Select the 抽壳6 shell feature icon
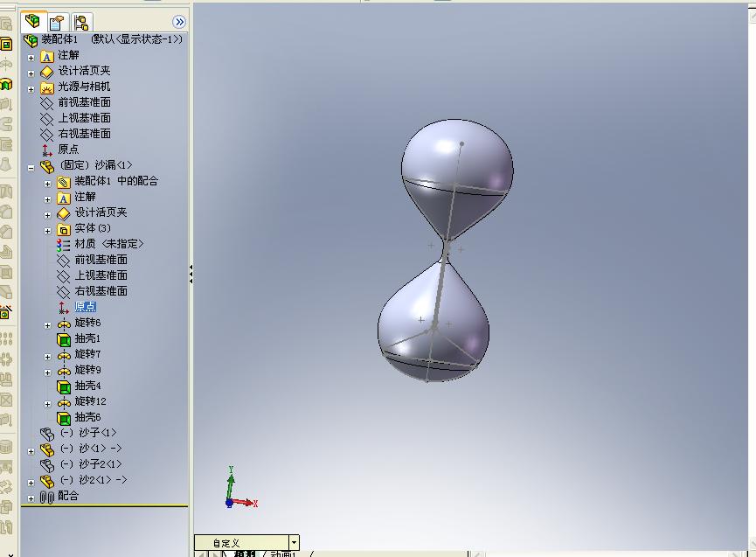The width and height of the screenshot is (756, 557). (x=64, y=419)
